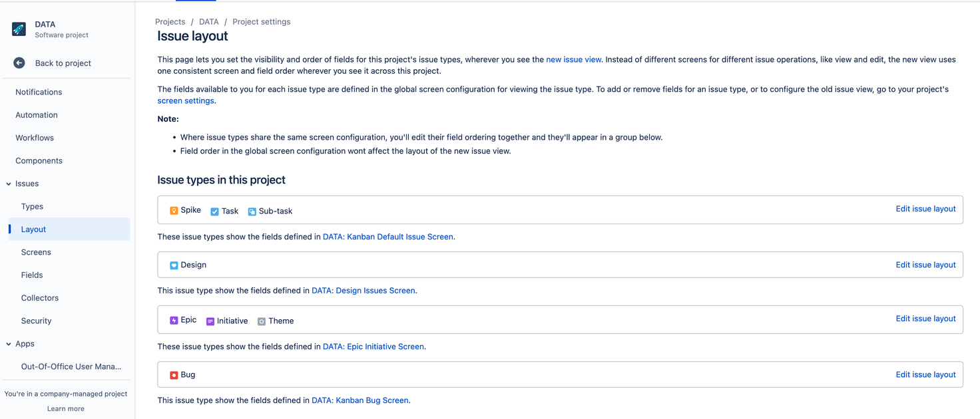Click Learn more below the sidebar
980x419 pixels.
pos(65,408)
